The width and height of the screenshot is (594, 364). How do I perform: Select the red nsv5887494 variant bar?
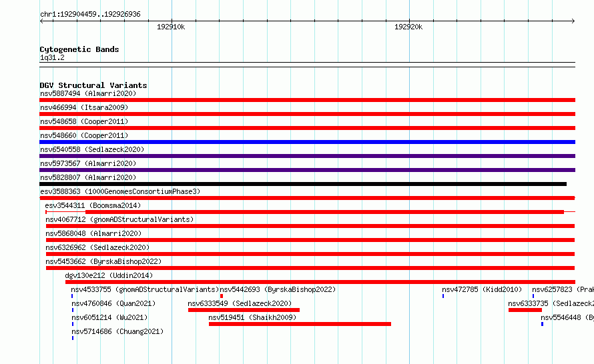[x=307, y=100]
